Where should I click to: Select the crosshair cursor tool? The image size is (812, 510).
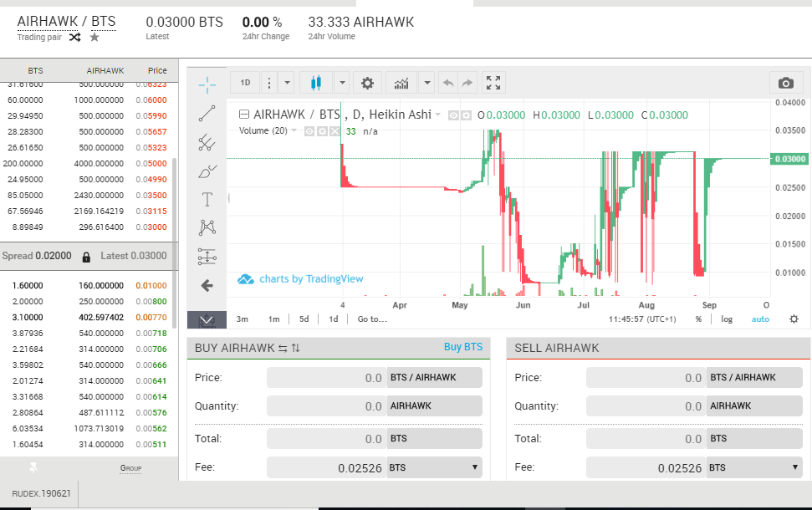(207, 85)
